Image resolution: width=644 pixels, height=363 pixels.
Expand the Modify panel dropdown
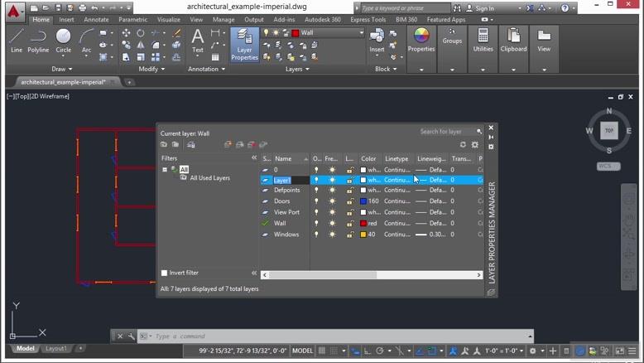pos(151,69)
